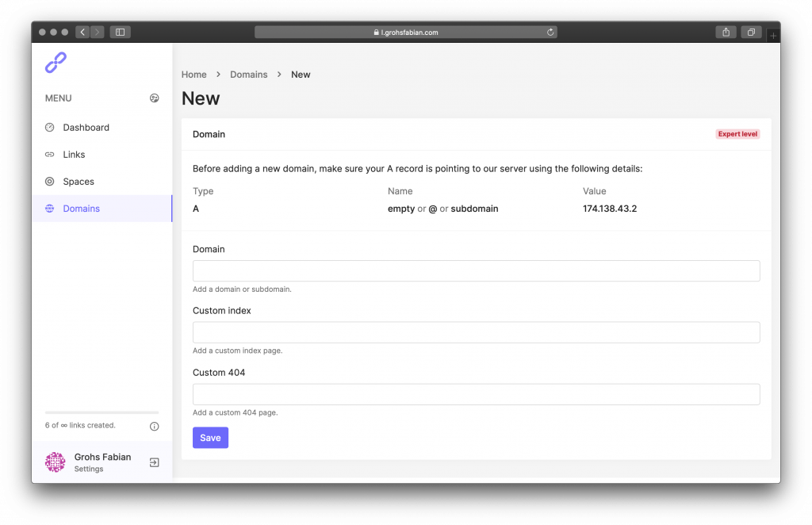Go forward with the browser forward arrow
812x525 pixels.
[98, 32]
